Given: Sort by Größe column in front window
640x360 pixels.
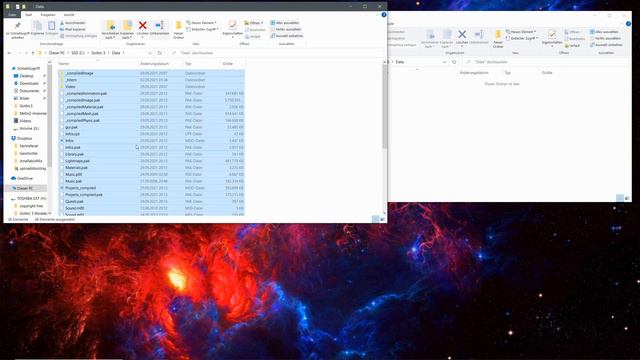Looking at the screenshot, I should click(x=228, y=64).
